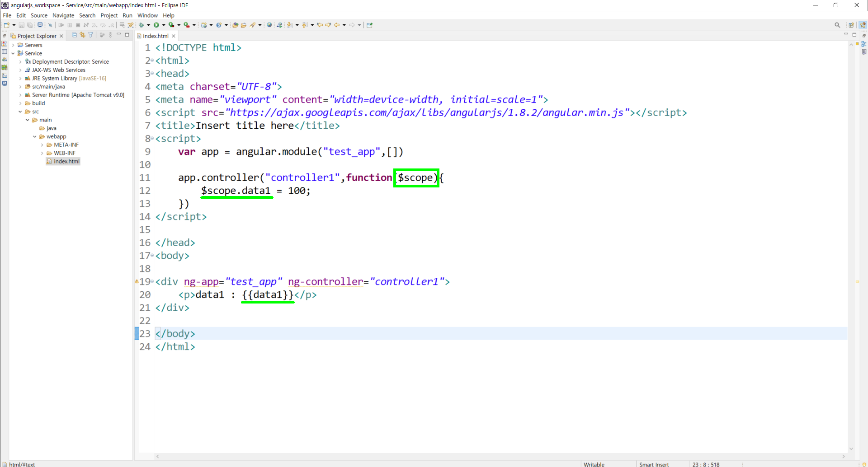This screenshot has width=868, height=467.
Task: Collapse the Service project node
Action: tap(13, 53)
